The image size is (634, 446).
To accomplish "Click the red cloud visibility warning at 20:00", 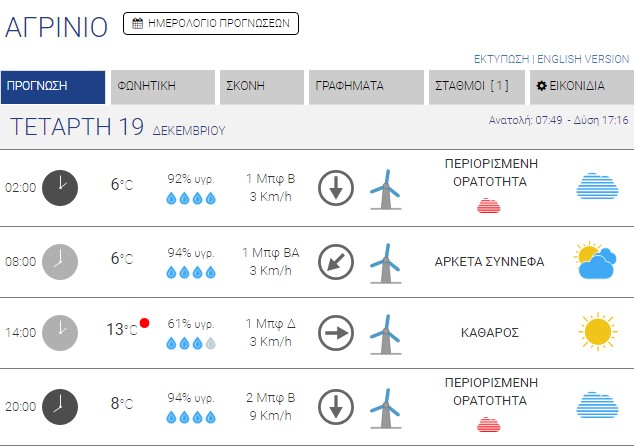I will pos(488,424).
